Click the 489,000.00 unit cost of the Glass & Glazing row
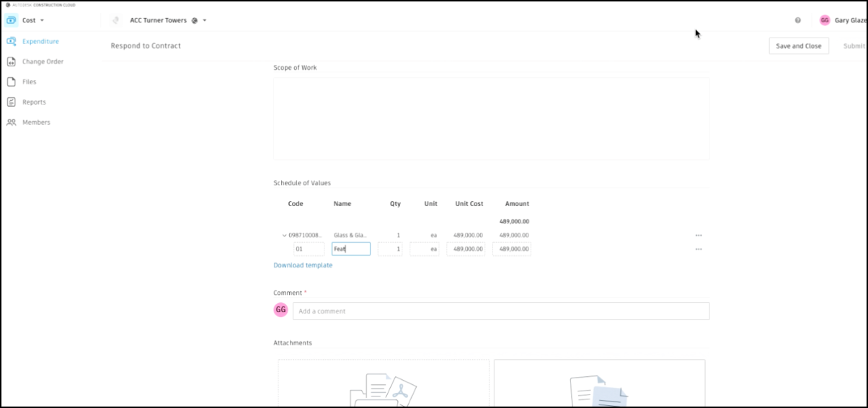 pyautogui.click(x=468, y=235)
